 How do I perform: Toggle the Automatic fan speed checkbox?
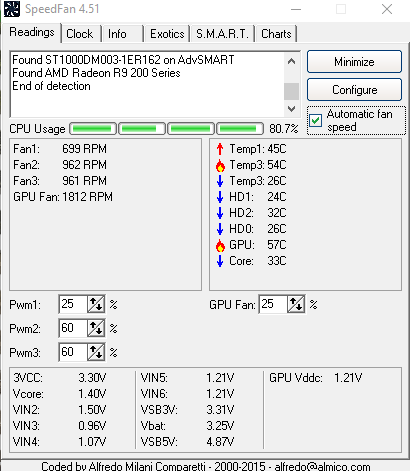(315, 120)
